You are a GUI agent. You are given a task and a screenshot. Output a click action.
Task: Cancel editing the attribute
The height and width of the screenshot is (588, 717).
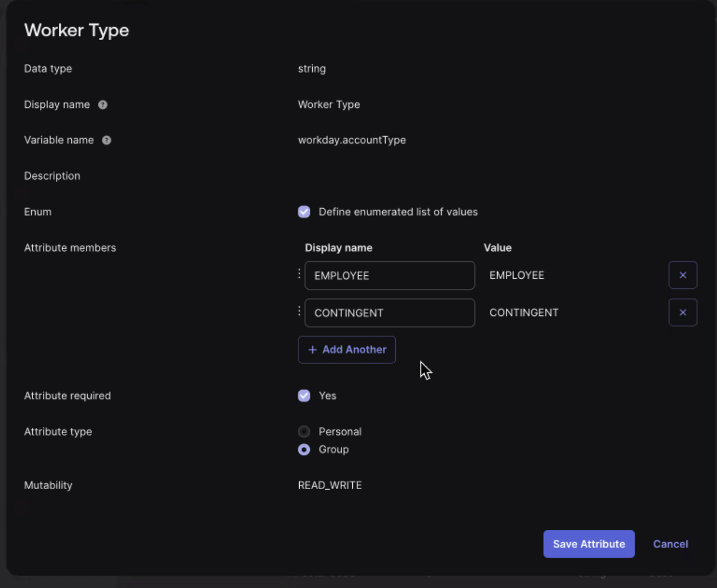(670, 544)
